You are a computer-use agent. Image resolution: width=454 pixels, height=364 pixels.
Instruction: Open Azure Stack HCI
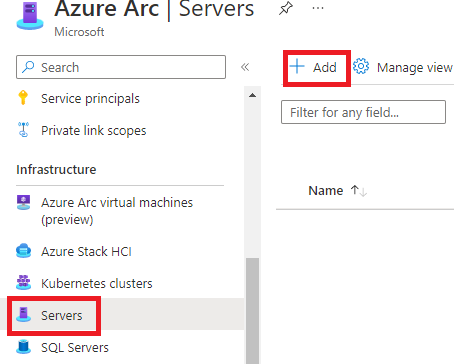pos(86,251)
